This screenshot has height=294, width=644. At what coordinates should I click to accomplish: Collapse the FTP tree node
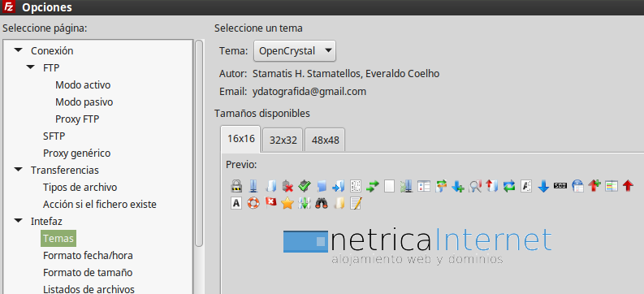tap(30, 67)
